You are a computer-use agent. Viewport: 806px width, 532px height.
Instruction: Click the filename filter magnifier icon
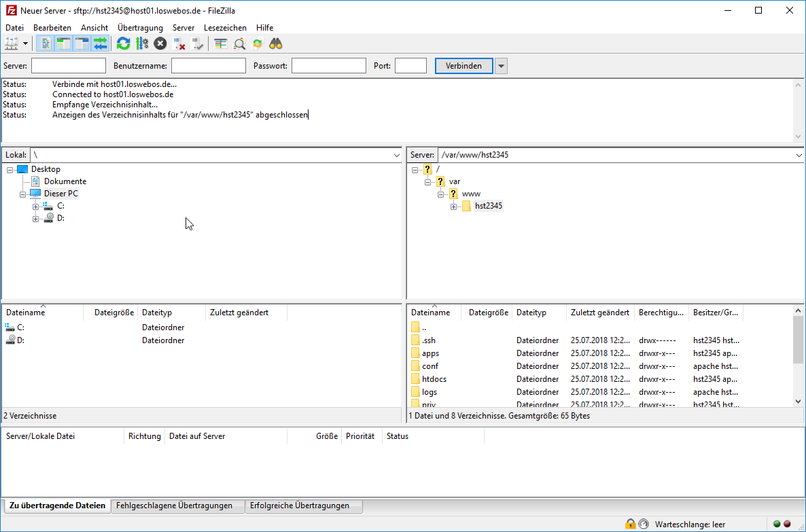point(239,43)
